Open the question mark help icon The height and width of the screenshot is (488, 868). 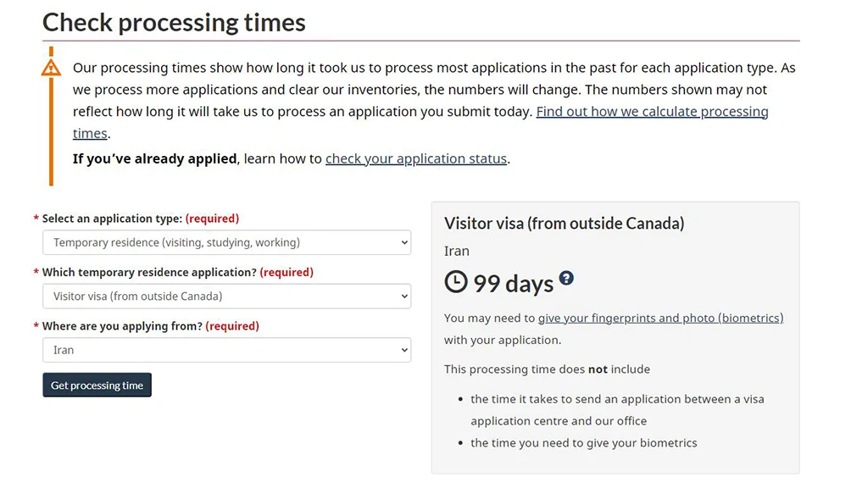[566, 278]
